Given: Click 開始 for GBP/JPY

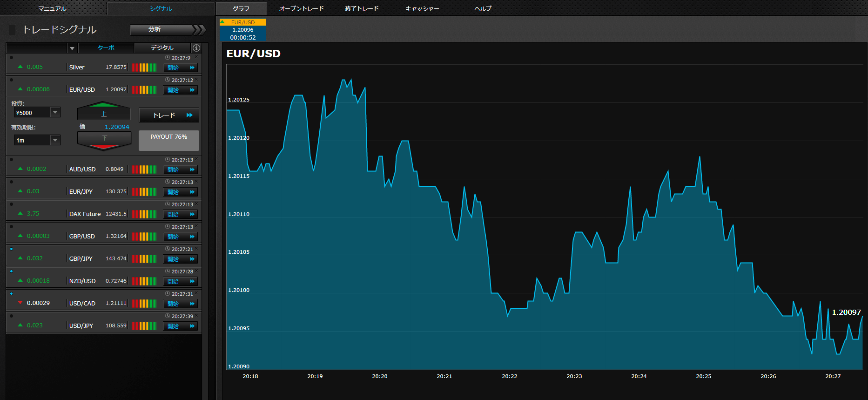Looking at the screenshot, I should tap(181, 259).
